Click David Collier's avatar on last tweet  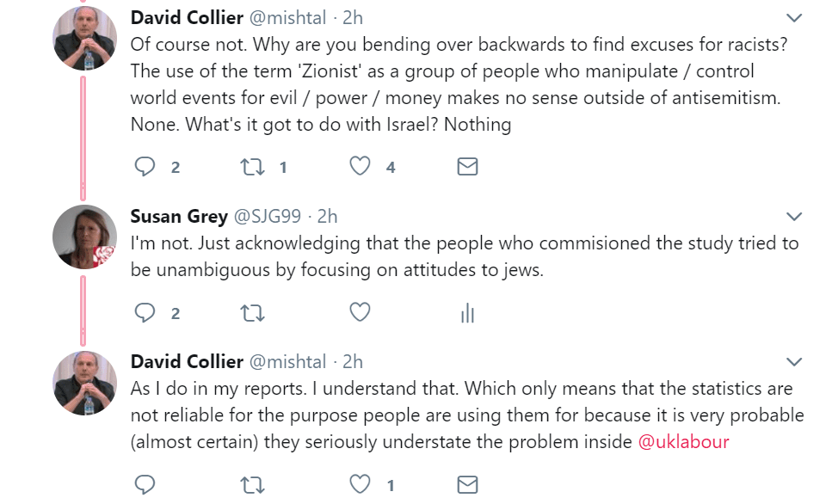tap(84, 383)
